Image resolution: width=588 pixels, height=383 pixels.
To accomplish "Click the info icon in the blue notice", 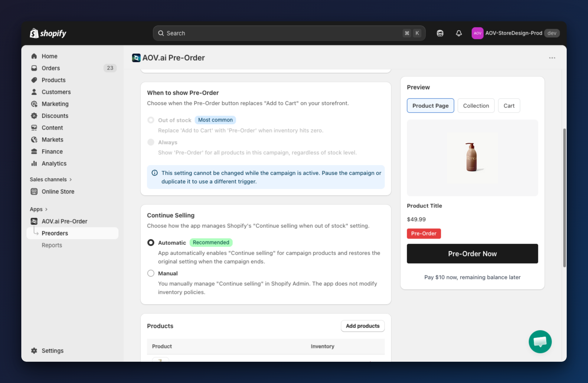I will [x=155, y=173].
